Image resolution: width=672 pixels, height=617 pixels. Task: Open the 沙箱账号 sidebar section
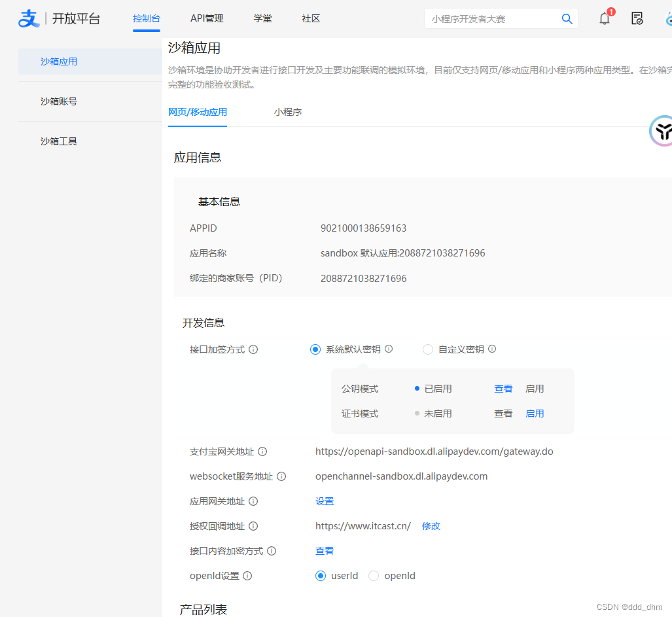pyautogui.click(x=59, y=101)
